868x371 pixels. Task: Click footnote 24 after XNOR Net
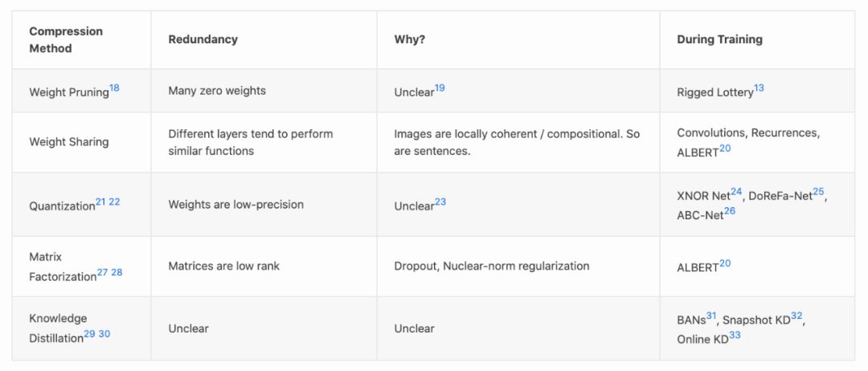pyautogui.click(x=736, y=192)
